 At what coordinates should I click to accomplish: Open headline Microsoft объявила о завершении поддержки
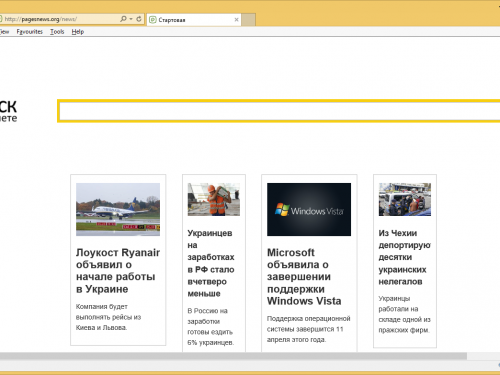[304, 277]
